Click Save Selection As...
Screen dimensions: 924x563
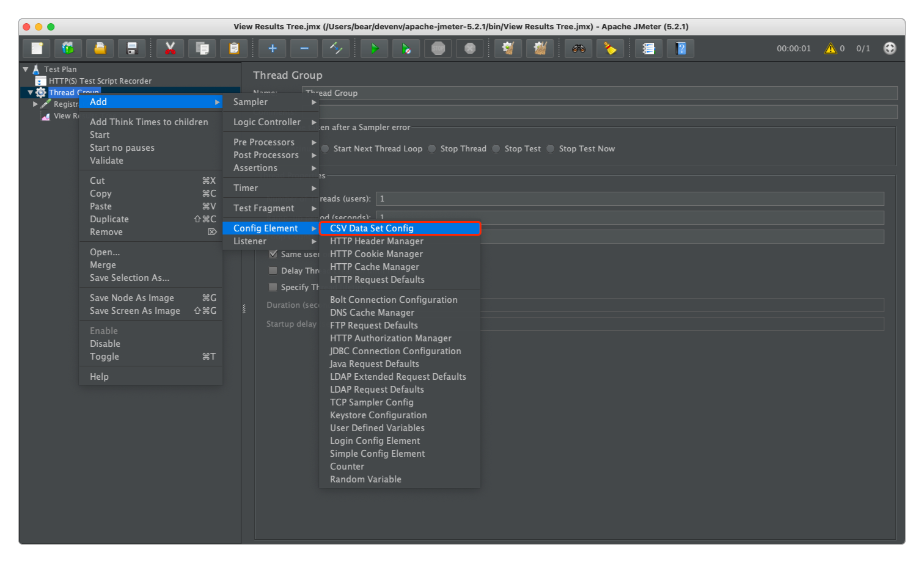pos(151,278)
